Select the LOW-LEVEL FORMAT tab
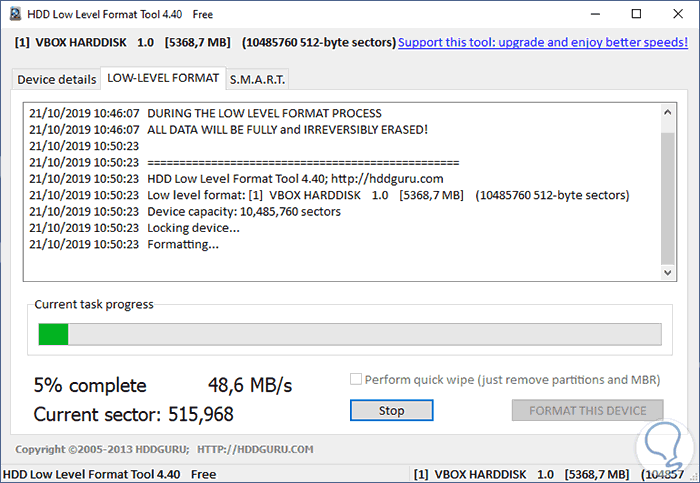Viewport: 700px width, 483px height. [x=162, y=78]
